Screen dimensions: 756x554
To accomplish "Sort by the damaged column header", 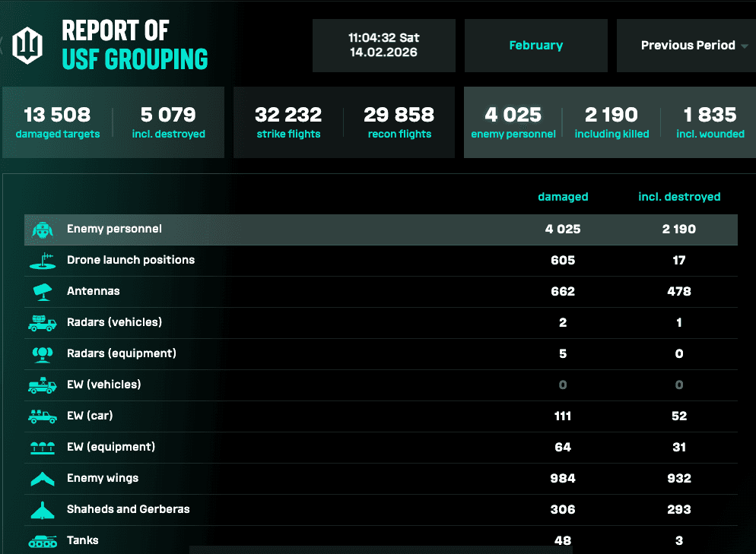I will (x=563, y=197).
